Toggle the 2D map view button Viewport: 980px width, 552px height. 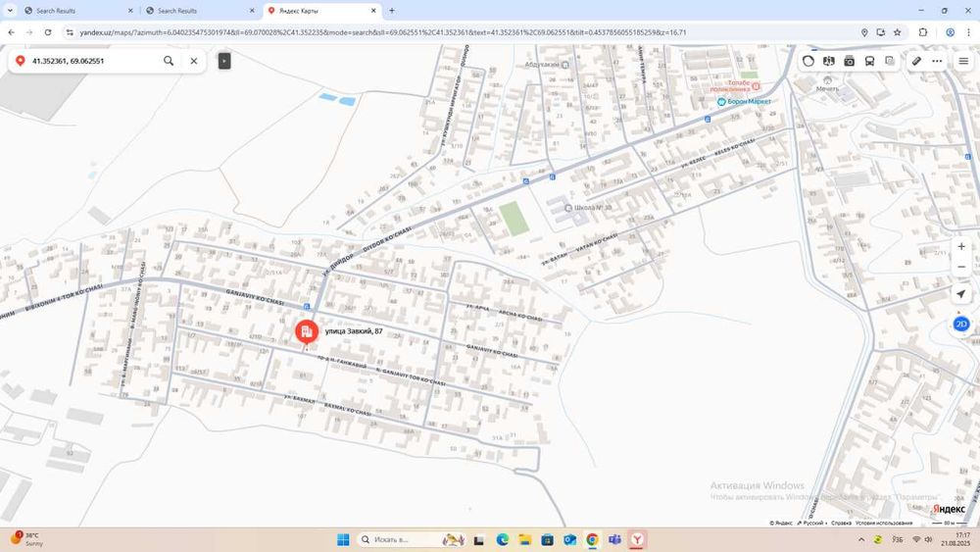961,324
